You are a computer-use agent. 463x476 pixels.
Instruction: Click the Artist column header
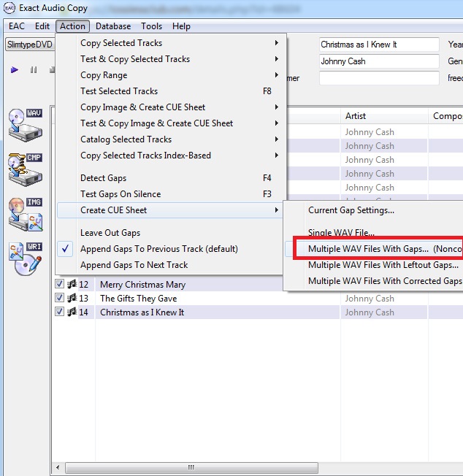tap(384, 116)
